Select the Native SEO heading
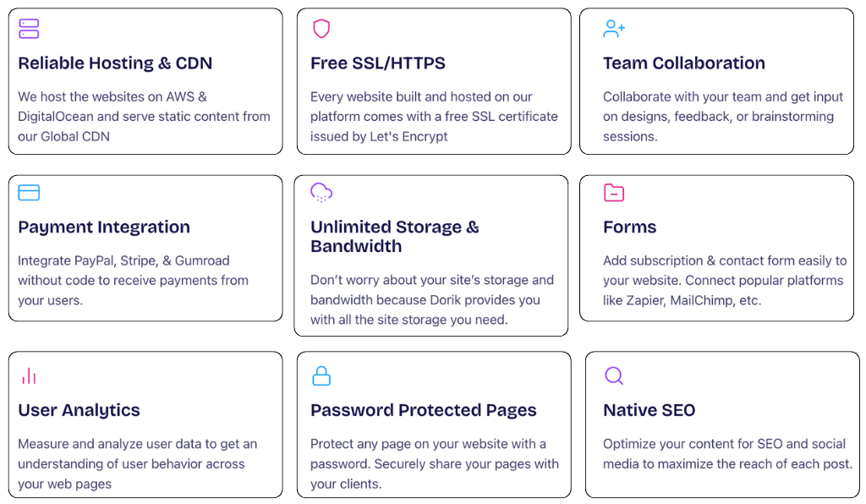 tap(649, 410)
